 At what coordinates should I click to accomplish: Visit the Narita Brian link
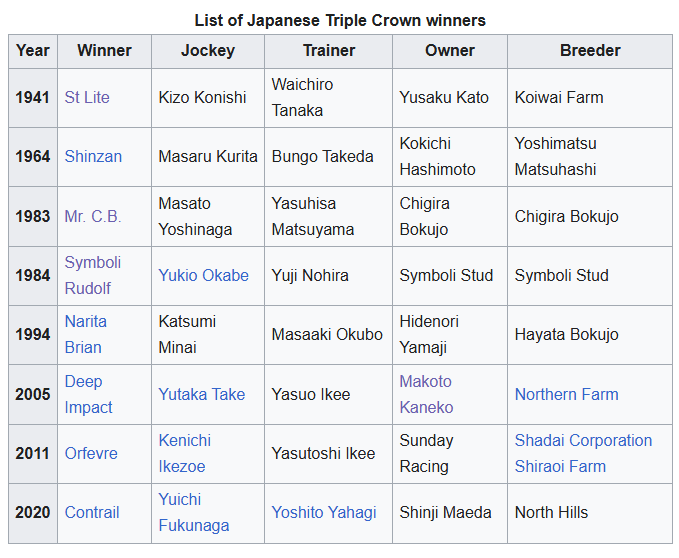pyautogui.click(x=85, y=335)
